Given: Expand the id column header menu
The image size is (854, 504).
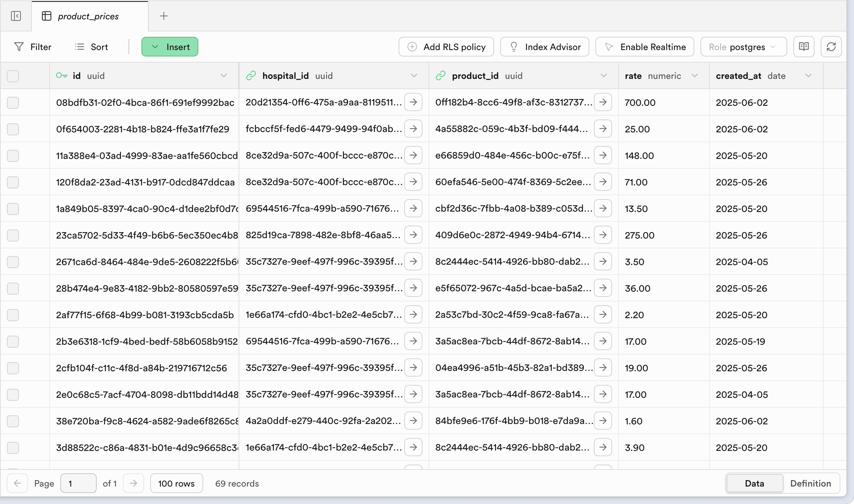Looking at the screenshot, I should [x=224, y=75].
